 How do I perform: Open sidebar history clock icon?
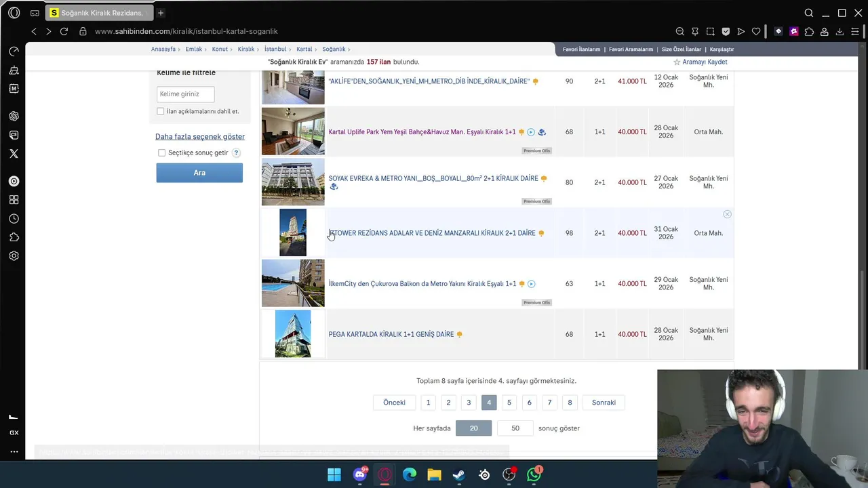point(14,219)
